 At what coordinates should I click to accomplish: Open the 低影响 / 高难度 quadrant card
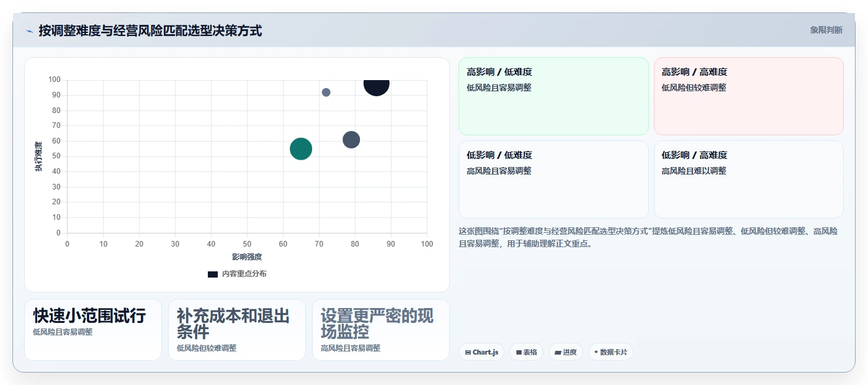pos(749,179)
